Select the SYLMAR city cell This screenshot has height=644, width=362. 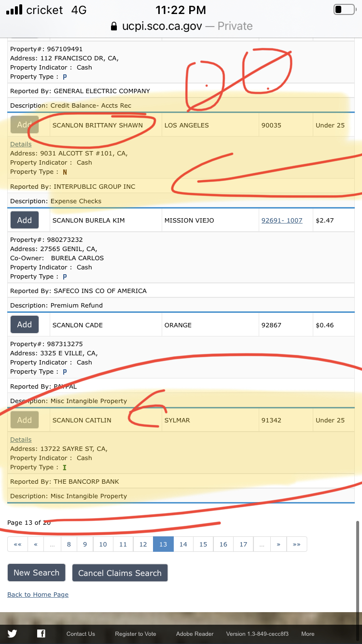210,420
